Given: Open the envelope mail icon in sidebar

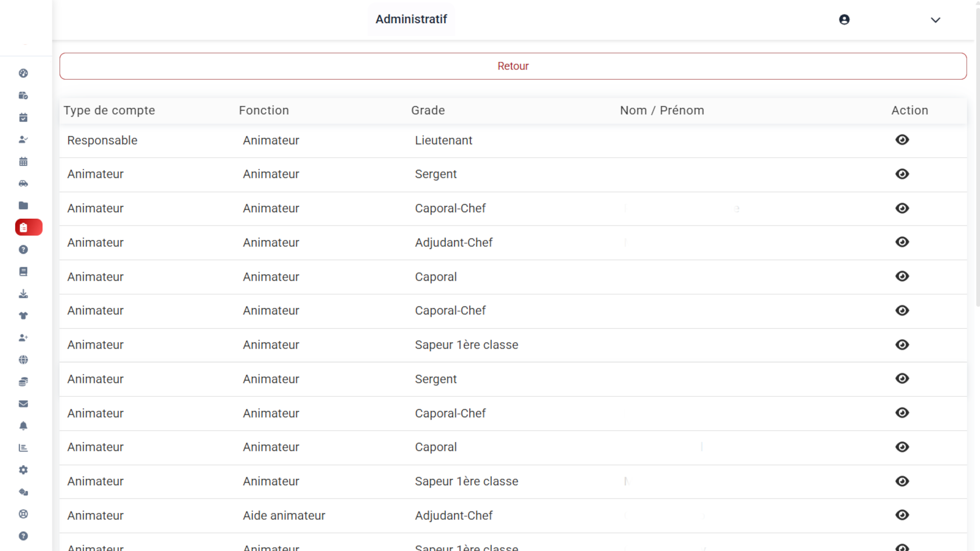Looking at the screenshot, I should point(23,404).
